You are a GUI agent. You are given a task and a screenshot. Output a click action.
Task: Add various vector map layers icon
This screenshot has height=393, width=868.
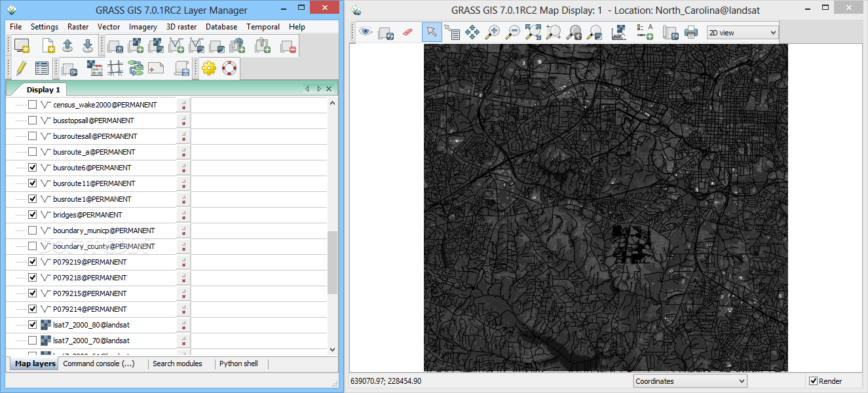tap(197, 46)
